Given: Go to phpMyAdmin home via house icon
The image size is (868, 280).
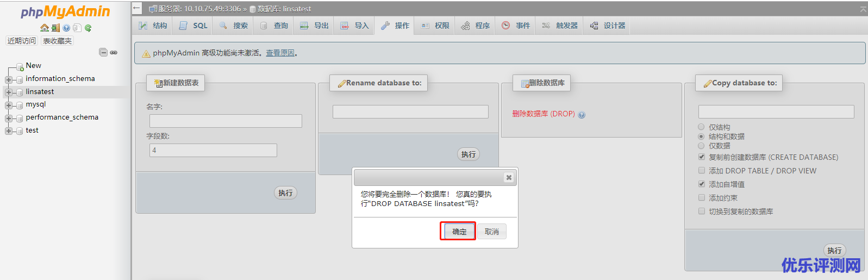Looking at the screenshot, I should 45,28.
